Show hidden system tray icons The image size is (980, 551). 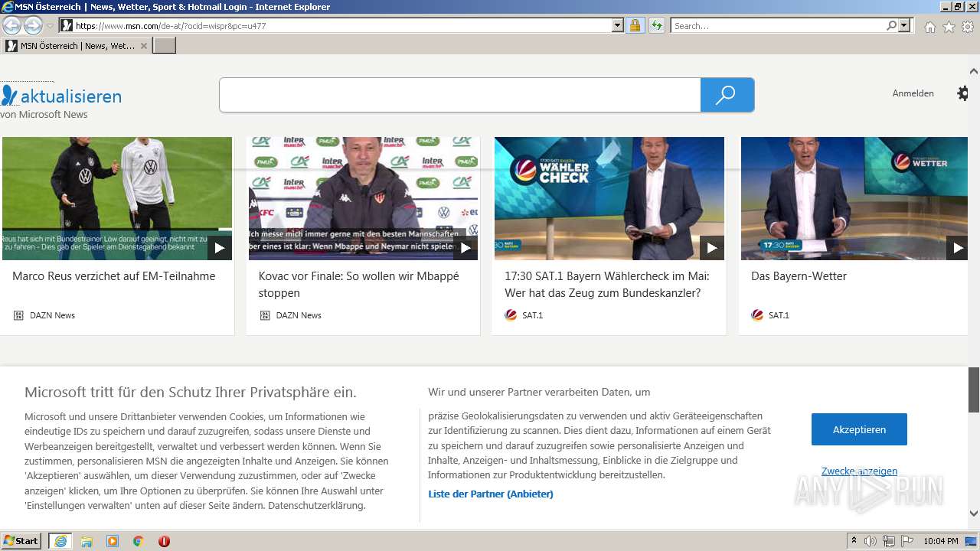click(854, 541)
